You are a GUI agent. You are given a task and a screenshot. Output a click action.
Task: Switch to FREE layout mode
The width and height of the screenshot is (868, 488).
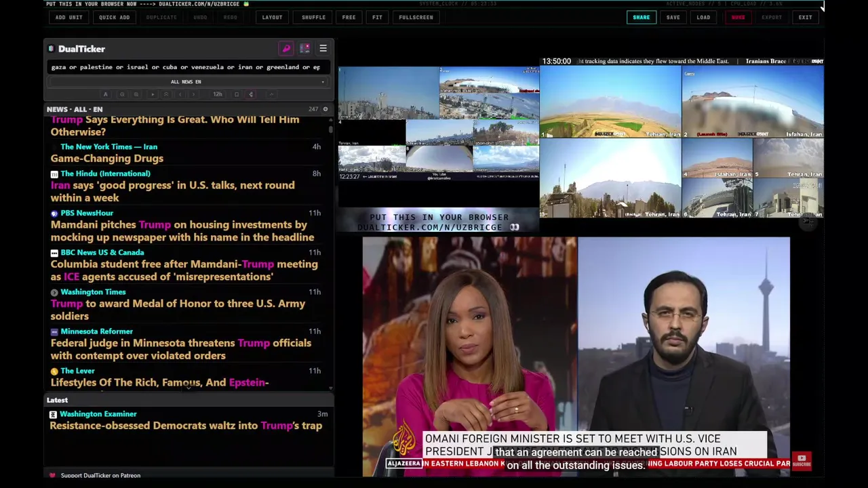pyautogui.click(x=349, y=18)
